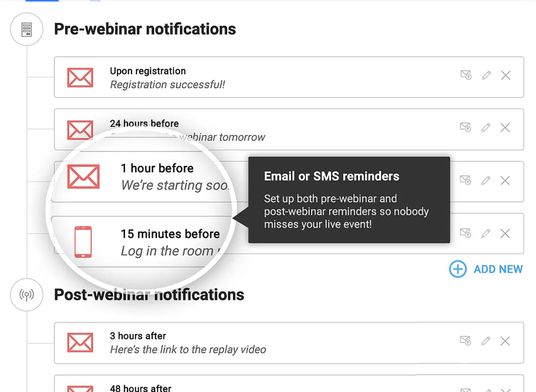Click the send test email icon for 3 hours after
Screen dimensions: 536x392
466,341
